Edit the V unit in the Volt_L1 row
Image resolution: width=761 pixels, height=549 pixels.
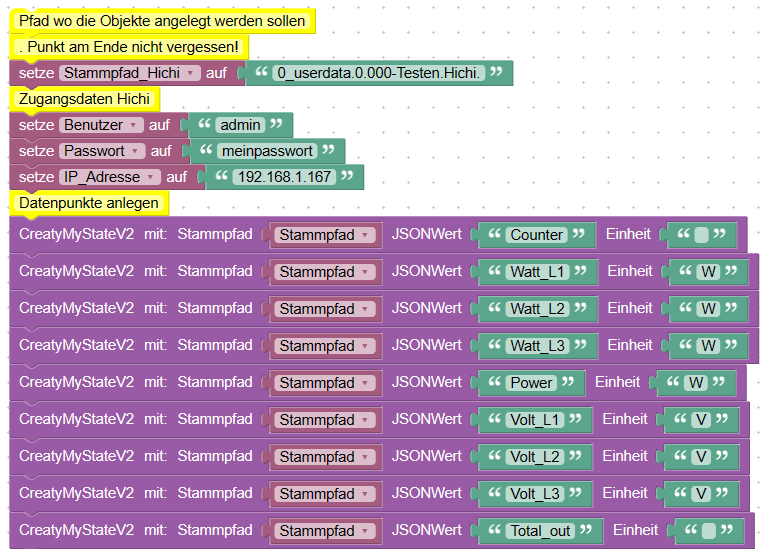click(x=701, y=419)
